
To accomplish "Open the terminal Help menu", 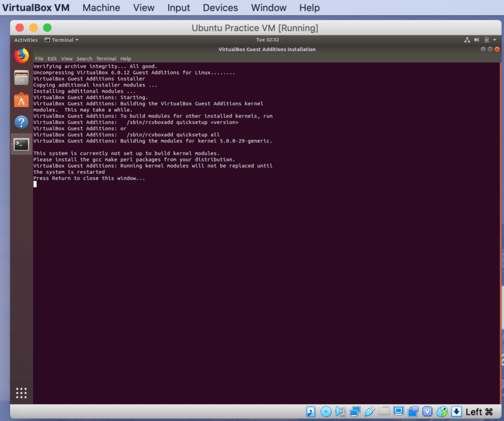I will pos(125,58).
